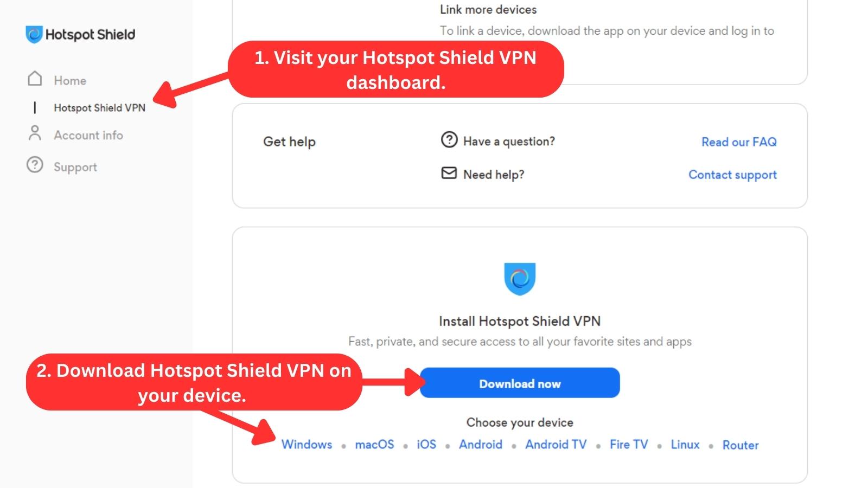Open the Read our FAQ link

(739, 142)
